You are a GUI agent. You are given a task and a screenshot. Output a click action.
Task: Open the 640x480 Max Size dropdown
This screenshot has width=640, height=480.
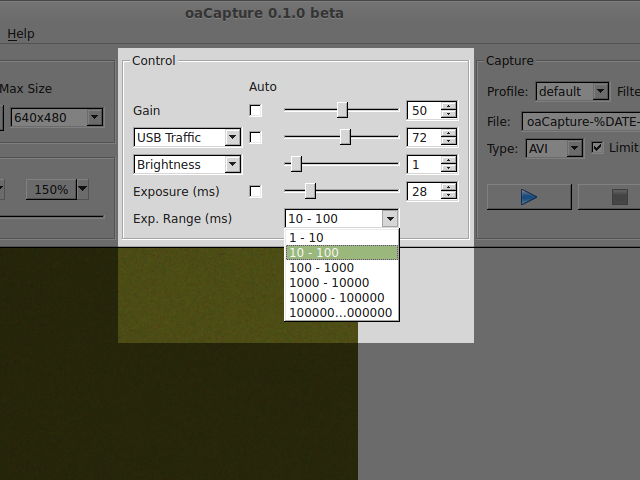point(56,118)
